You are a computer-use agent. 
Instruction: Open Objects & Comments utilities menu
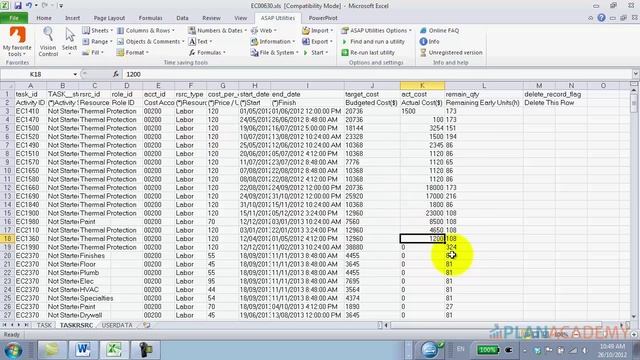150,42
